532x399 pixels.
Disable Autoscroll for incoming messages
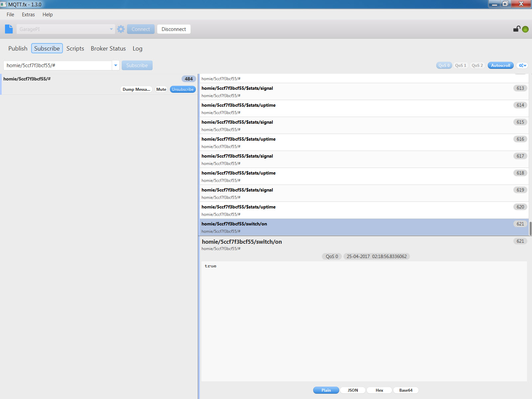point(500,65)
